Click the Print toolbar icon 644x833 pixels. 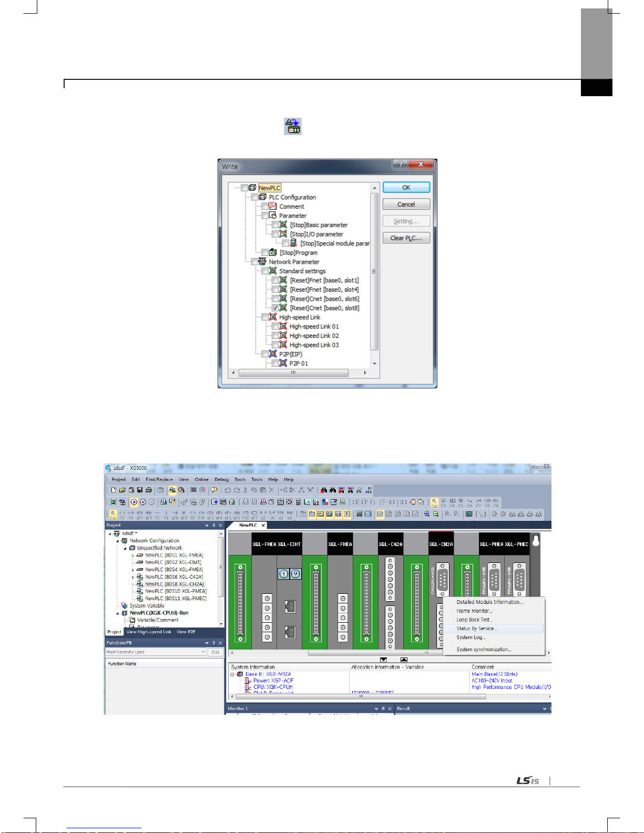tap(149, 490)
